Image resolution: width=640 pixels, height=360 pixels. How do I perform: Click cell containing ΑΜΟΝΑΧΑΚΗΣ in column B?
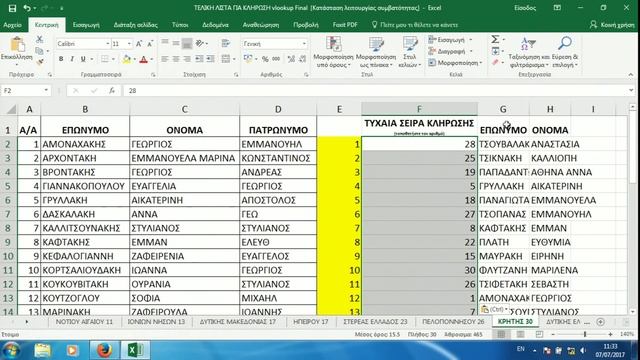tap(85, 144)
